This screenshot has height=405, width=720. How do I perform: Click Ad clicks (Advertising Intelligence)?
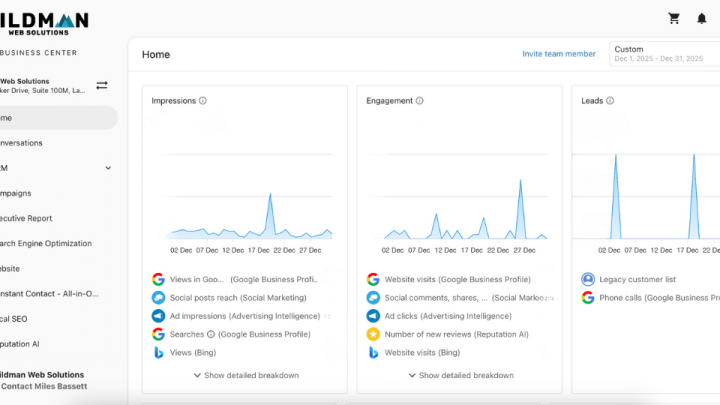click(448, 316)
